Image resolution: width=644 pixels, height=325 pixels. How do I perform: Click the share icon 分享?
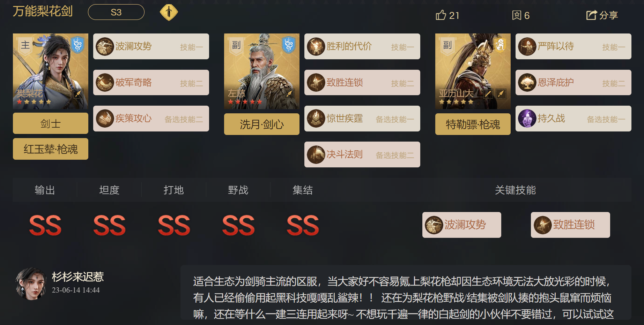(x=592, y=15)
